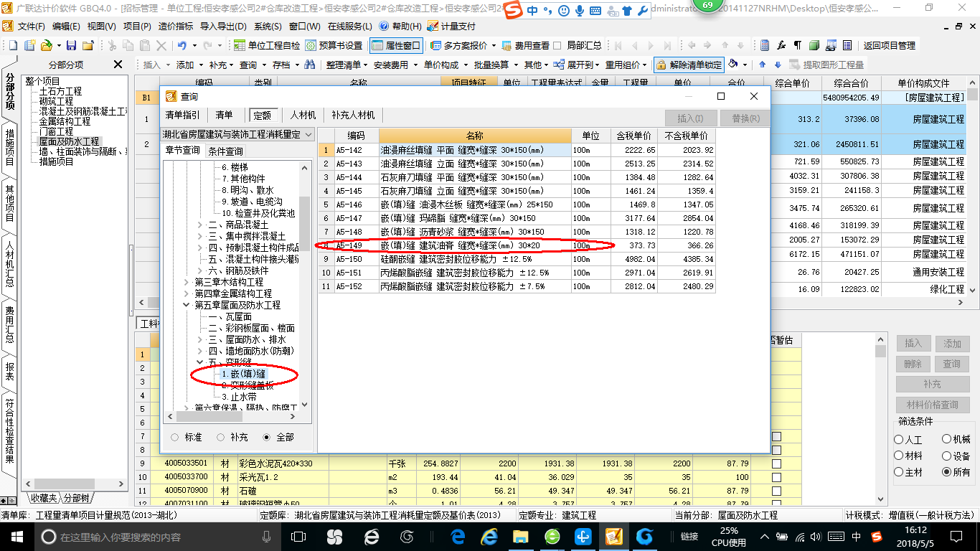Open the 文件(F) menu
The height and width of the screenshot is (551, 980).
click(31, 26)
